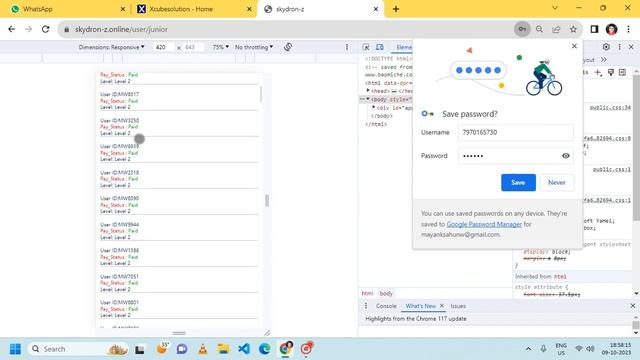Open the Google Password Manager link
Viewport: 640px width, 360px height.
484,224
